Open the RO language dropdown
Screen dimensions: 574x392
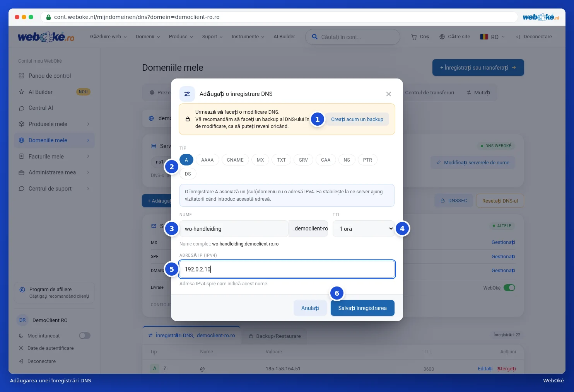[492, 37]
